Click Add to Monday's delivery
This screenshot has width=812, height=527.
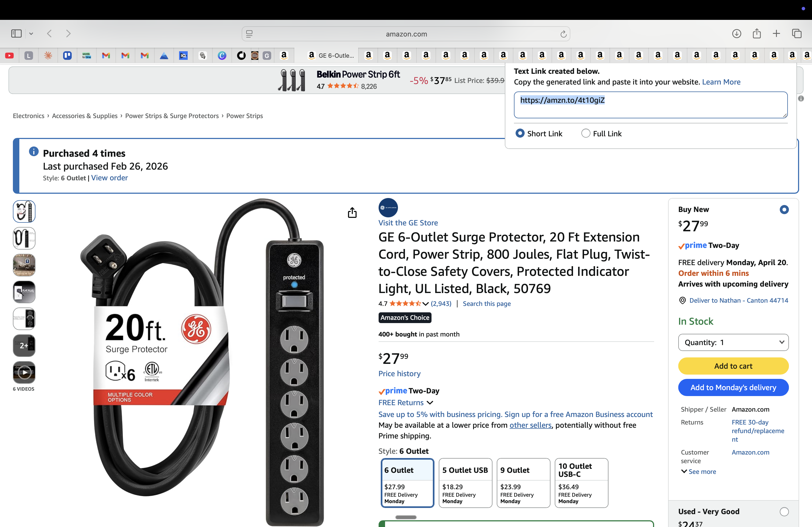[733, 387]
